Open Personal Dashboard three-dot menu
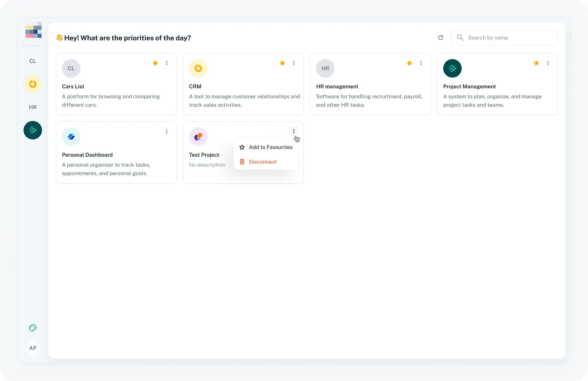This screenshot has height=381, width=588. (167, 132)
